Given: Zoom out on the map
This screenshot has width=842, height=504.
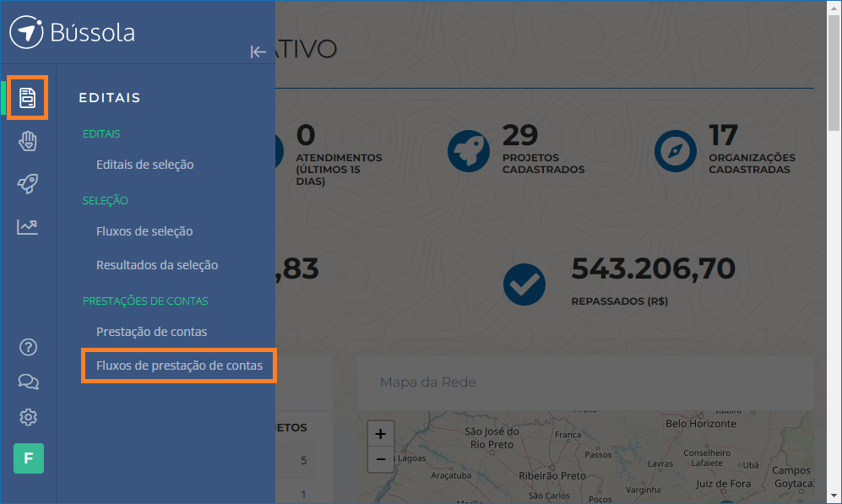Looking at the screenshot, I should point(380,459).
